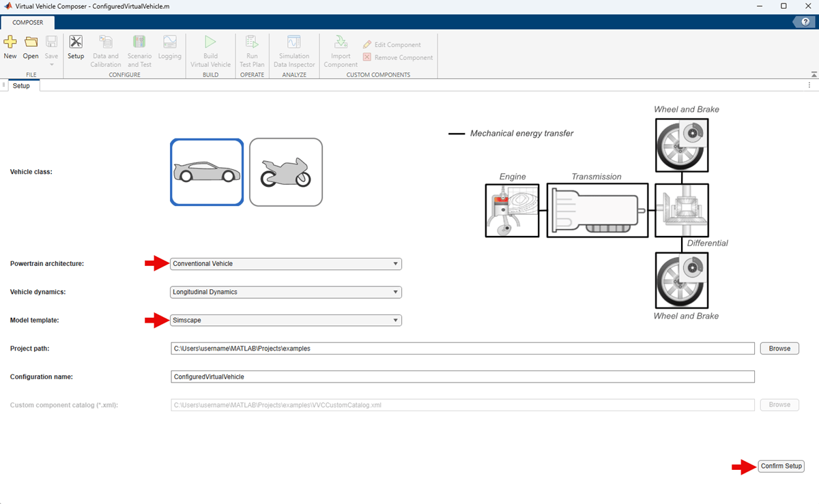Click Build Virtual Vehicle

pos(210,51)
